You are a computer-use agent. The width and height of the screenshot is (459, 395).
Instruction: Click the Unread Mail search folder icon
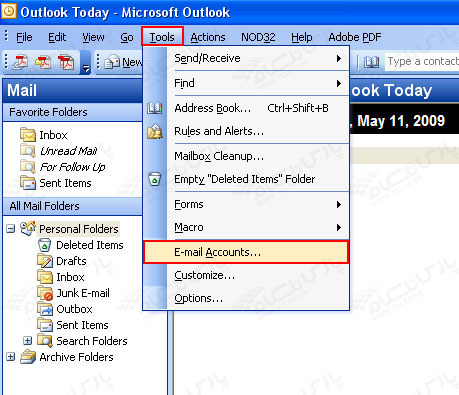click(28, 151)
